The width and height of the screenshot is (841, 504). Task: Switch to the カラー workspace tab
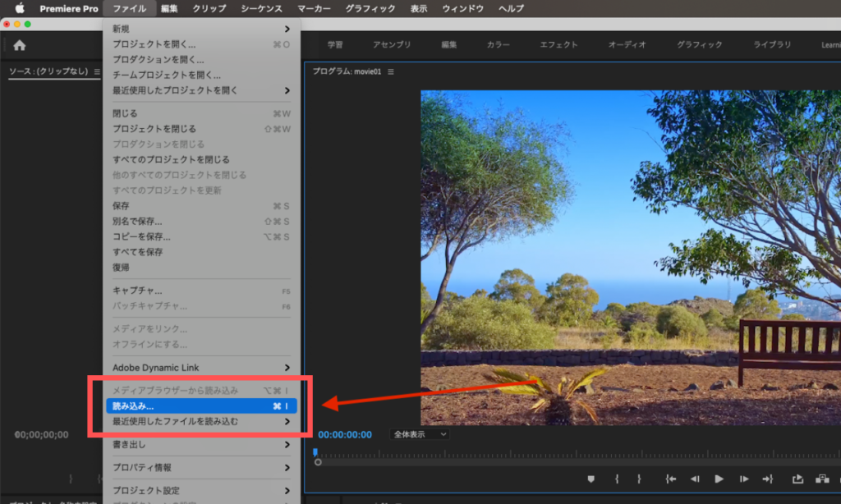pyautogui.click(x=499, y=45)
